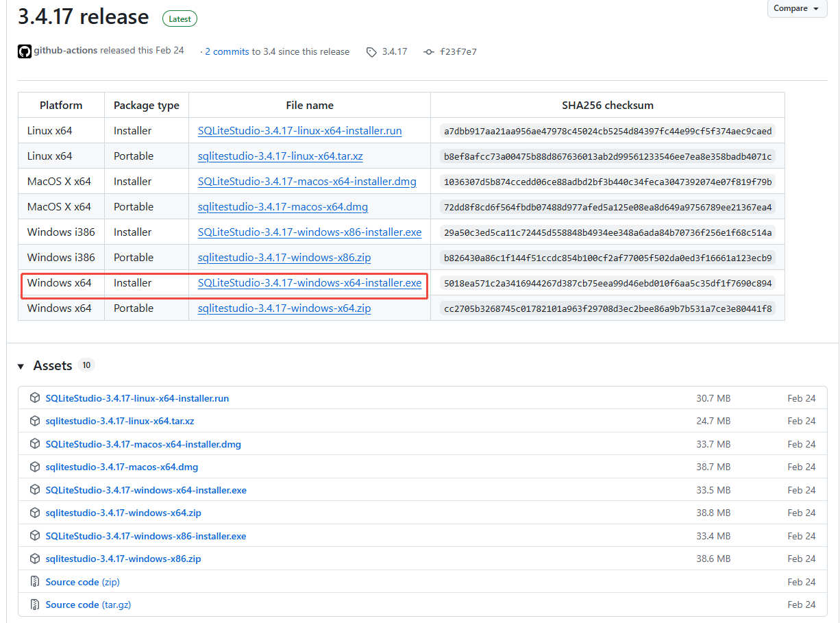The height and width of the screenshot is (623, 840).
Task: Click the 24.7 MB file size
Action: coord(713,421)
